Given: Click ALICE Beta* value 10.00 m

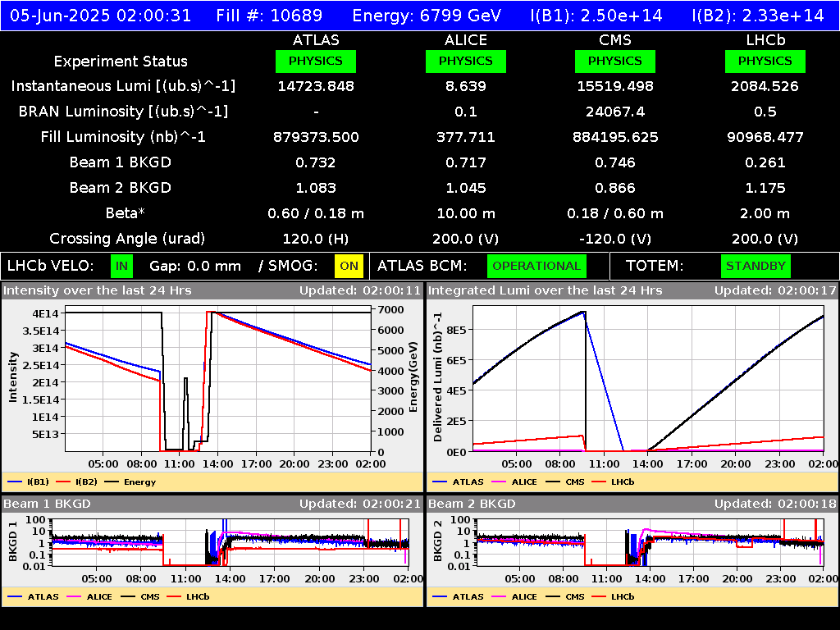Looking at the screenshot, I should (x=466, y=213).
